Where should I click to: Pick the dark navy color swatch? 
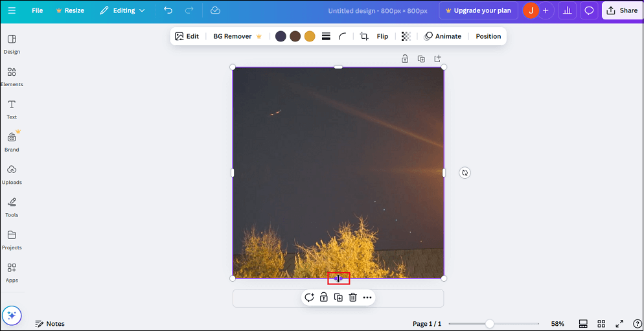pos(281,36)
